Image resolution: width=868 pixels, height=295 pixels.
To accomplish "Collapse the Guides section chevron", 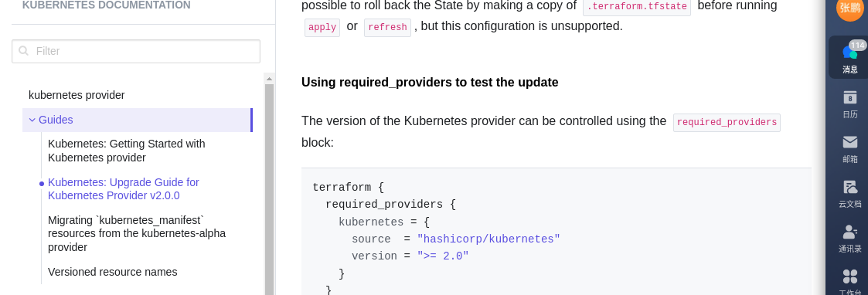I will pyautogui.click(x=32, y=120).
